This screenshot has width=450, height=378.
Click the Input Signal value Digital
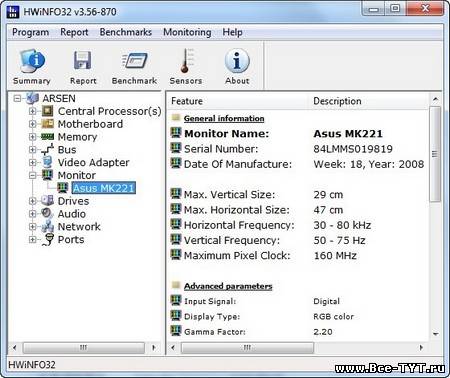click(326, 301)
